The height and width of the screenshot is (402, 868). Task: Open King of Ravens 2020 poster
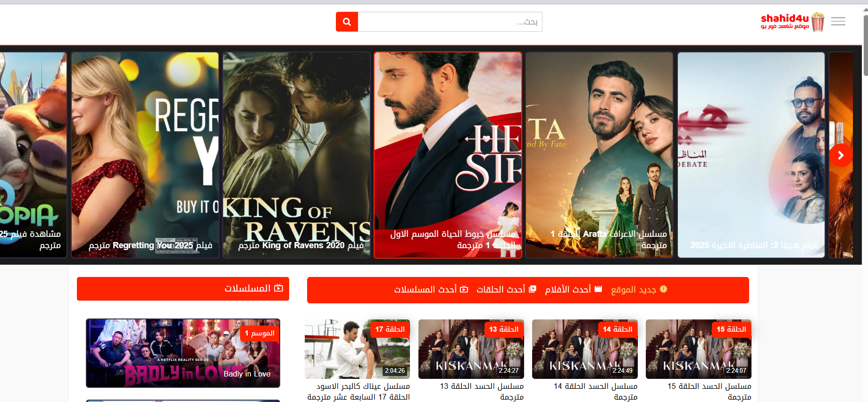point(296,155)
